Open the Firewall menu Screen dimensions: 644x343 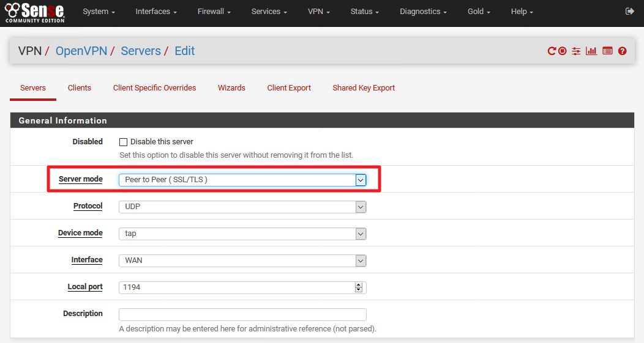(214, 12)
